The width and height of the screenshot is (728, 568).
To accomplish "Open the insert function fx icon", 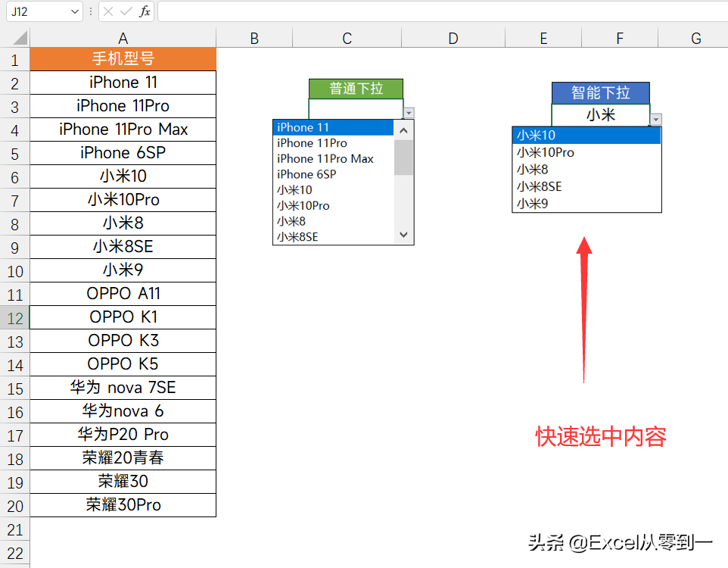I will coord(145,11).
